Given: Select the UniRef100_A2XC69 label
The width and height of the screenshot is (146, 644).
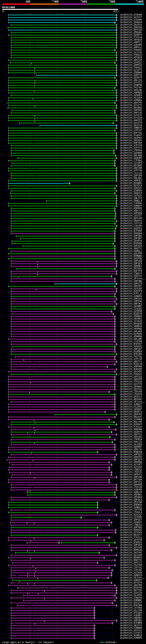Looking at the screenshot, I should tap(131, 289).
